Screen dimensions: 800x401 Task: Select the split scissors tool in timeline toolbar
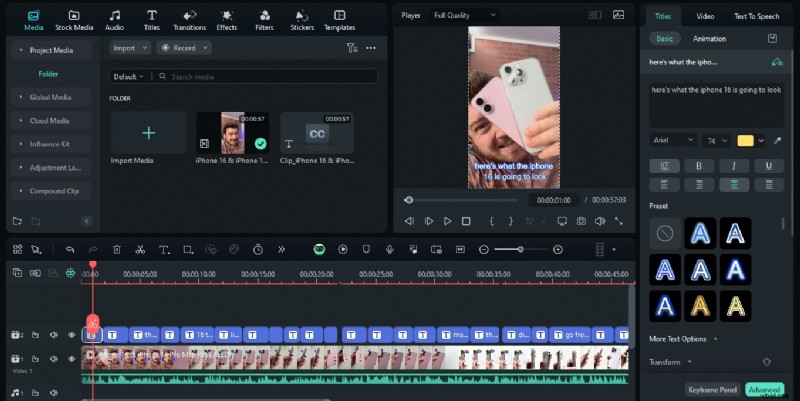click(x=140, y=249)
